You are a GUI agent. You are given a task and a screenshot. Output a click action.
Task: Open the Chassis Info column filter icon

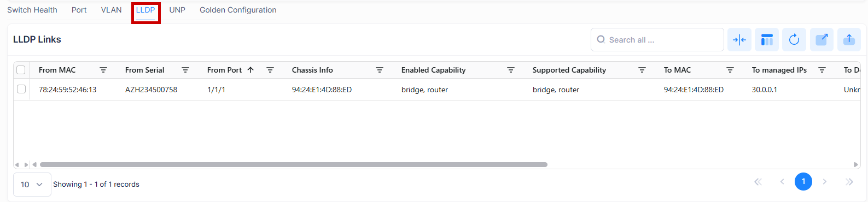[x=380, y=70]
